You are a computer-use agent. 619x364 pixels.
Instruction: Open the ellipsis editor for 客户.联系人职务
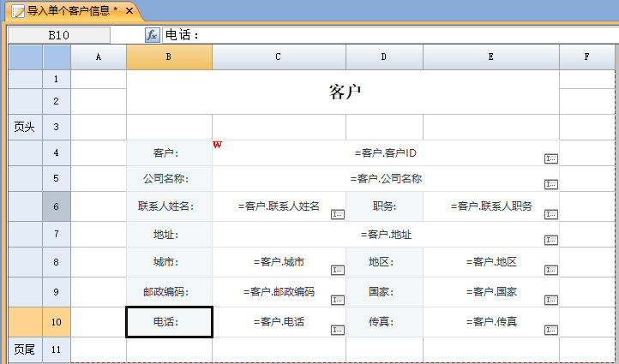[x=551, y=214]
